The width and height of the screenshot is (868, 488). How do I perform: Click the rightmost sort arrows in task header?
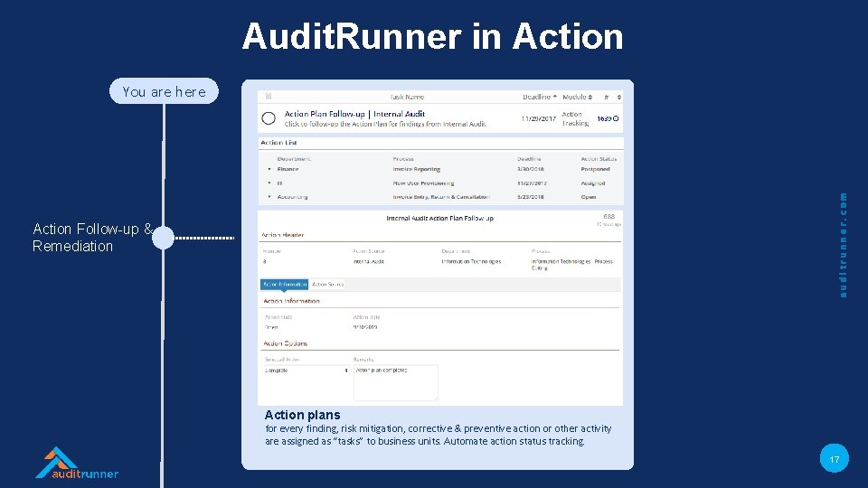(618, 97)
